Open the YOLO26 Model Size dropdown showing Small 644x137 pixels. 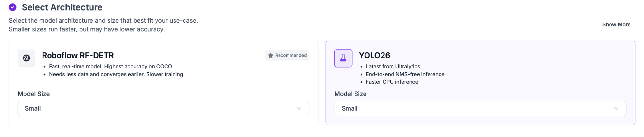pyautogui.click(x=480, y=109)
